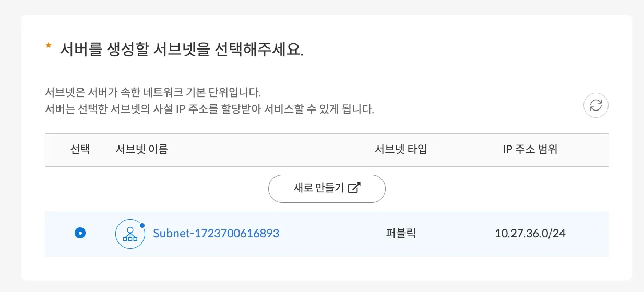Click the 서브넷 이름 column header

pyautogui.click(x=142, y=150)
